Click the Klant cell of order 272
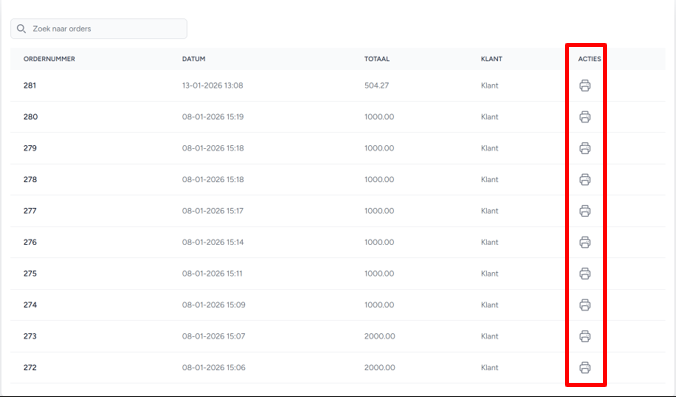Screen dimensions: 676x397 (490, 368)
